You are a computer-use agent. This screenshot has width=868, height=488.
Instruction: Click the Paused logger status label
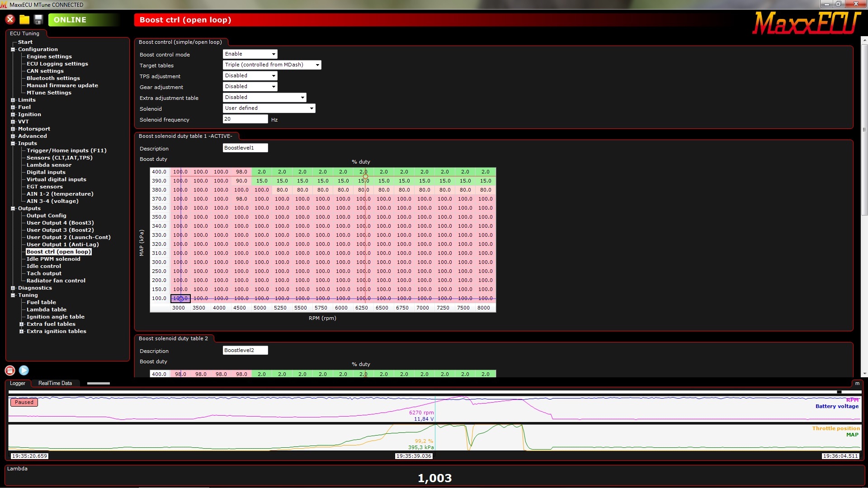(x=24, y=402)
